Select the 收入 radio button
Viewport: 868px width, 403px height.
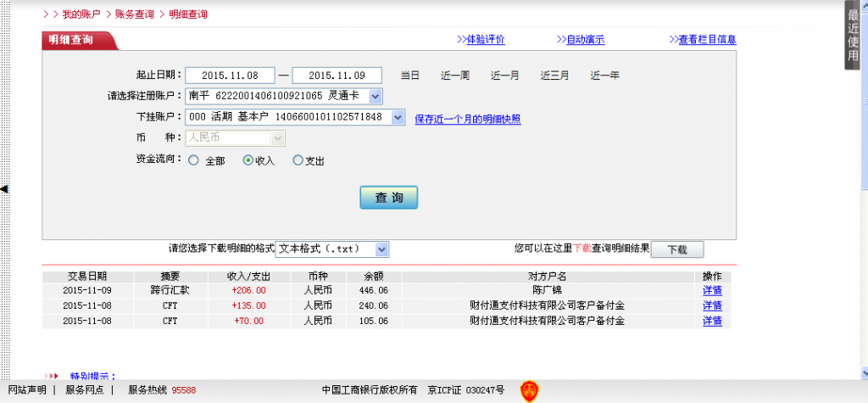[x=248, y=160]
